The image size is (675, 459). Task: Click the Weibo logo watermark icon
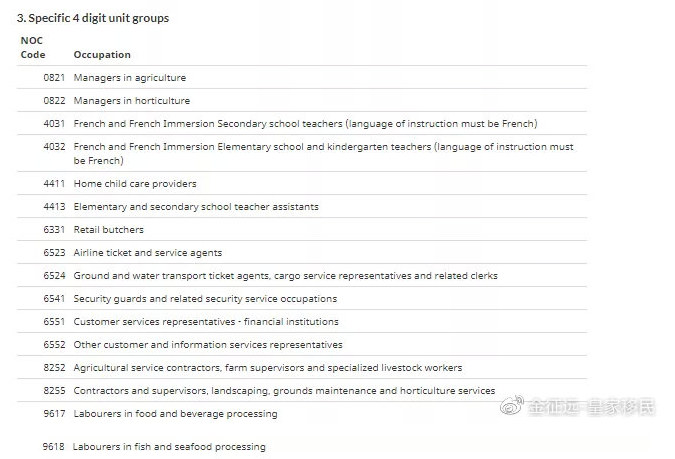511,406
